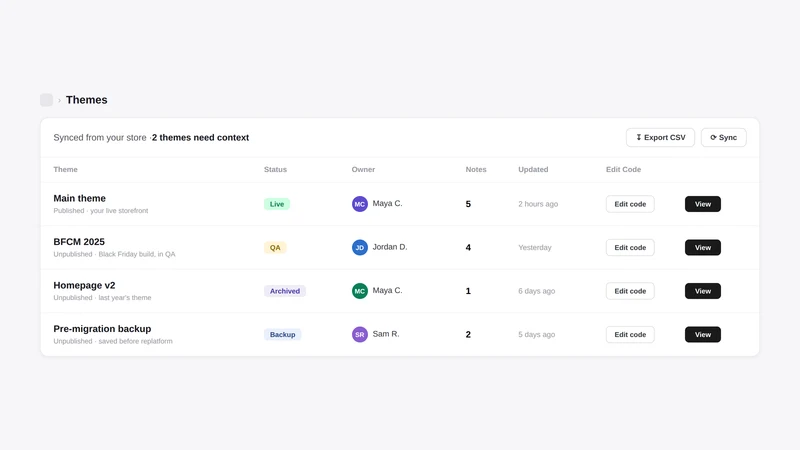Click the Export CSV button

click(x=660, y=137)
